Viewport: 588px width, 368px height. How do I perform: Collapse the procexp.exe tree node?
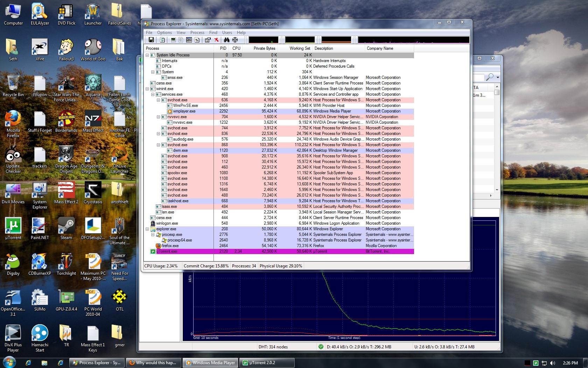pos(153,234)
